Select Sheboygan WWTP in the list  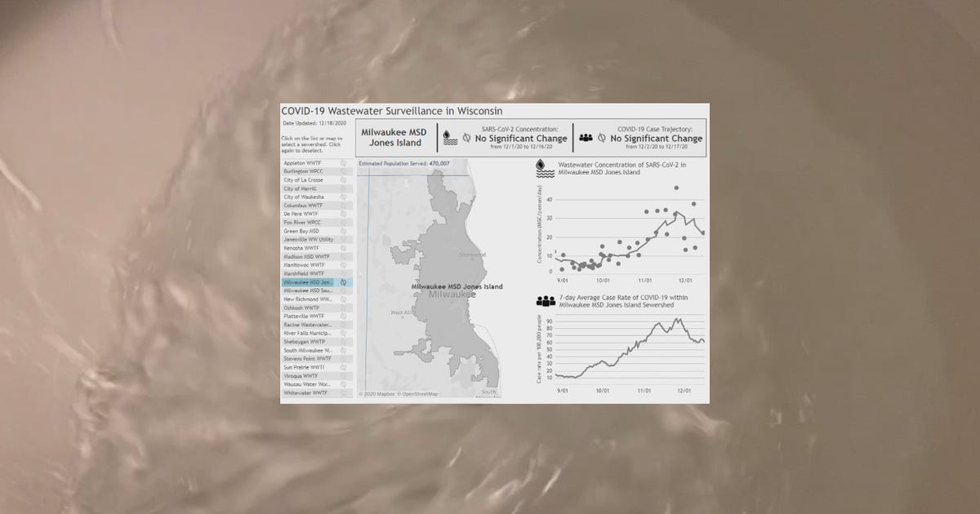coord(317,342)
